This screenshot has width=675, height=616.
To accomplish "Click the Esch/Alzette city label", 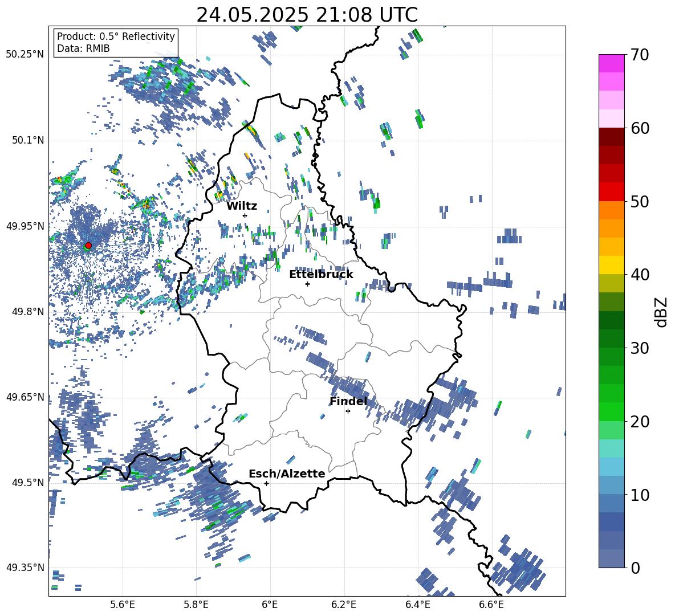I will [287, 474].
